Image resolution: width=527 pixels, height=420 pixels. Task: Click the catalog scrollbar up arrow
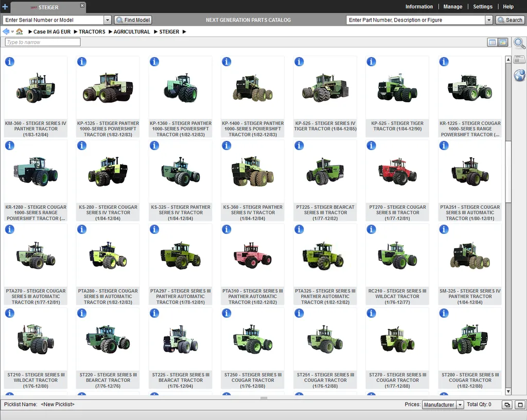(508, 60)
